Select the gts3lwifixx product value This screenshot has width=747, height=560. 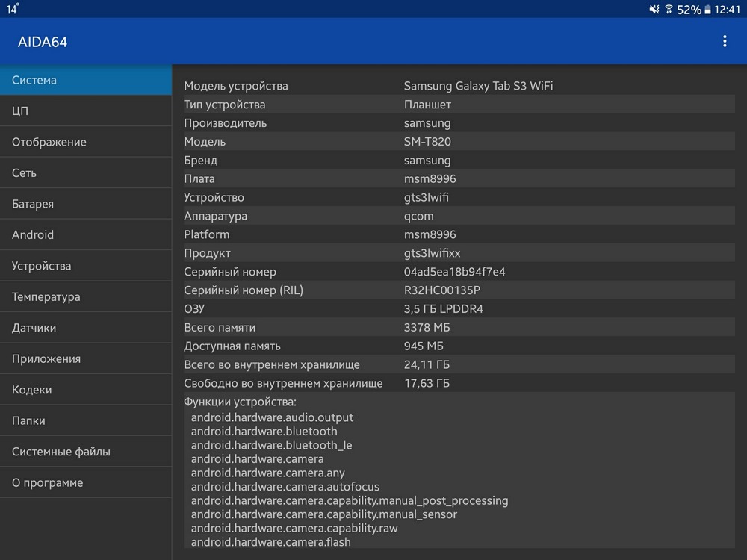click(432, 253)
